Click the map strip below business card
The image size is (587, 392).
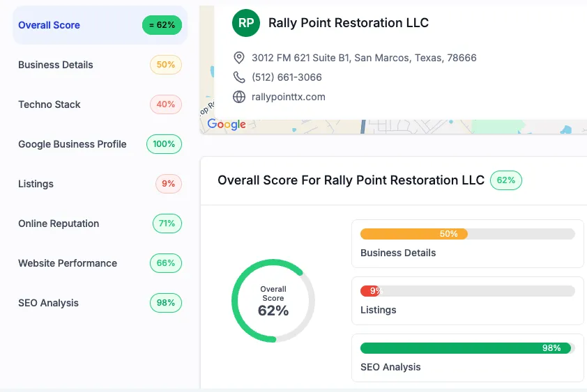[x=393, y=127]
